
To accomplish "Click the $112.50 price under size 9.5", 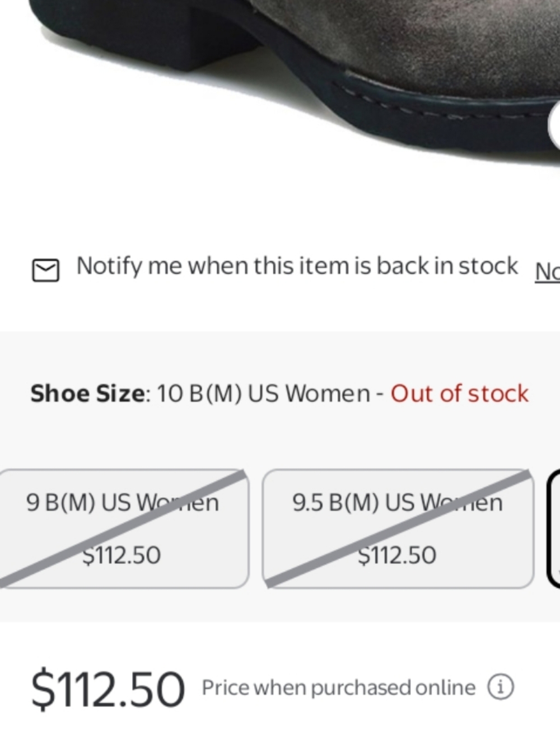I will click(x=397, y=555).
